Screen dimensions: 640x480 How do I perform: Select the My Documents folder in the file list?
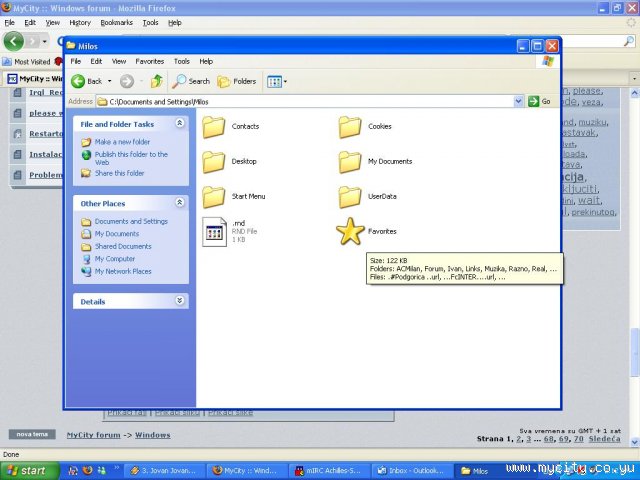(376, 162)
